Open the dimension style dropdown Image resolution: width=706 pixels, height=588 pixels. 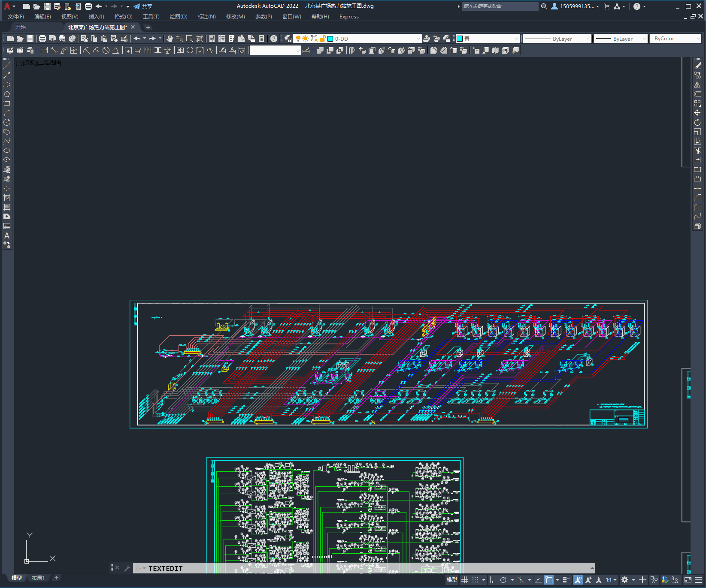[x=275, y=50]
